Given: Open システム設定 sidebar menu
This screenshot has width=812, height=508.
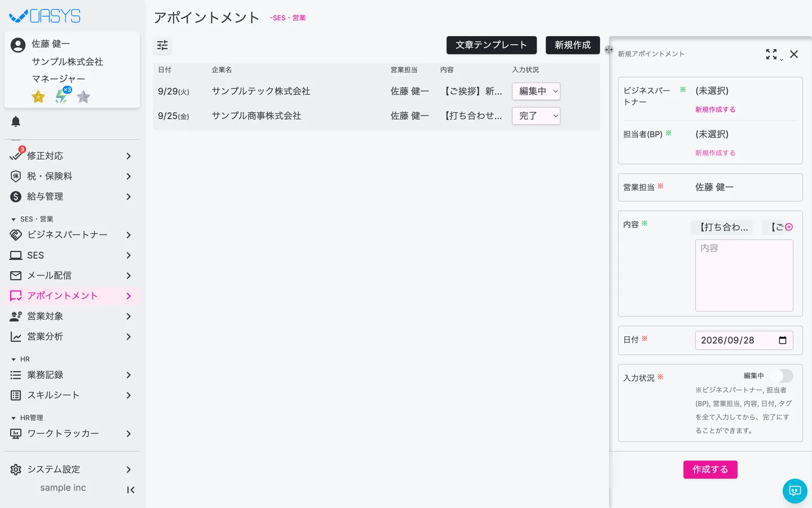Looking at the screenshot, I should click(x=72, y=470).
